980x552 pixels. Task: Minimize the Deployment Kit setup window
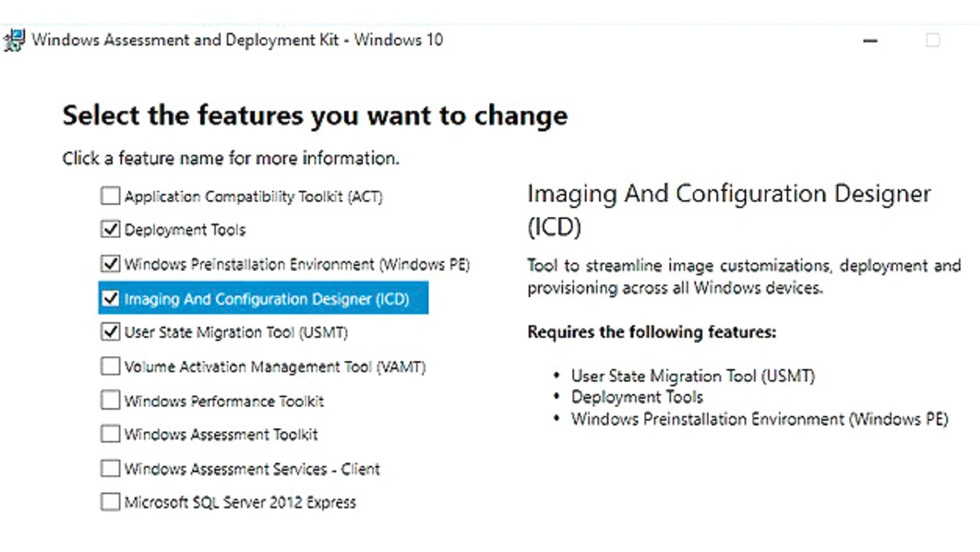(x=870, y=41)
